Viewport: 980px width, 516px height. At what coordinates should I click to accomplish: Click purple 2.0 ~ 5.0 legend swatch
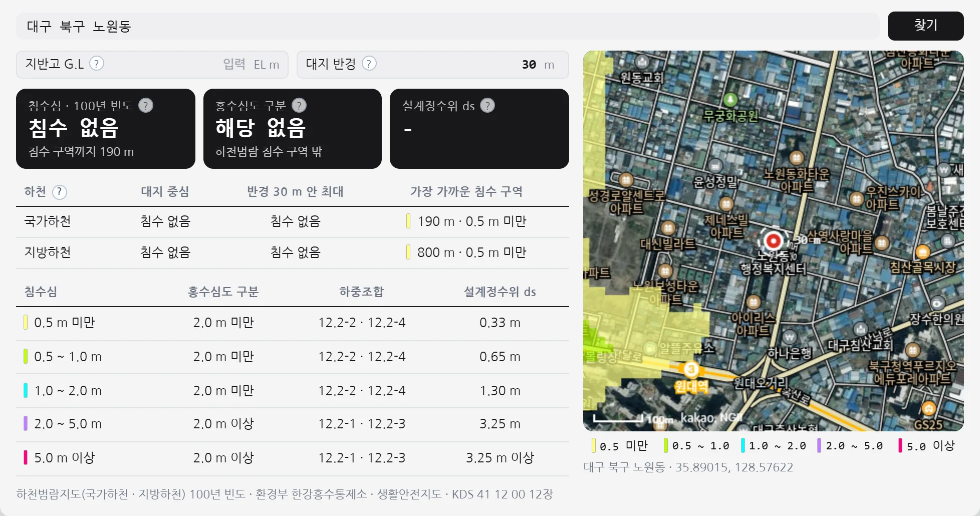pyautogui.click(x=819, y=445)
